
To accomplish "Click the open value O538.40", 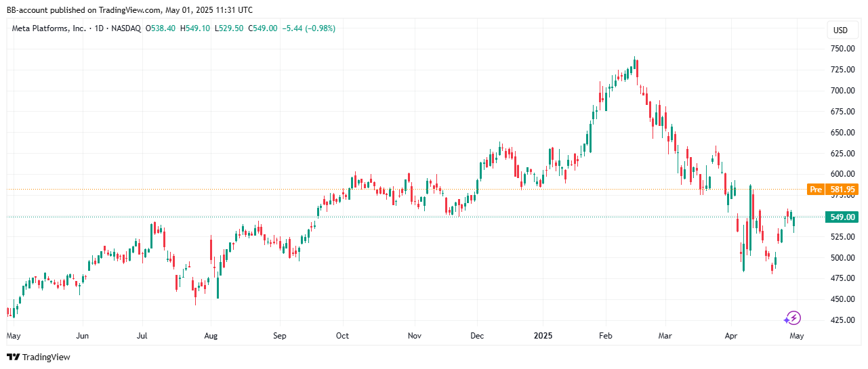I will coord(161,28).
